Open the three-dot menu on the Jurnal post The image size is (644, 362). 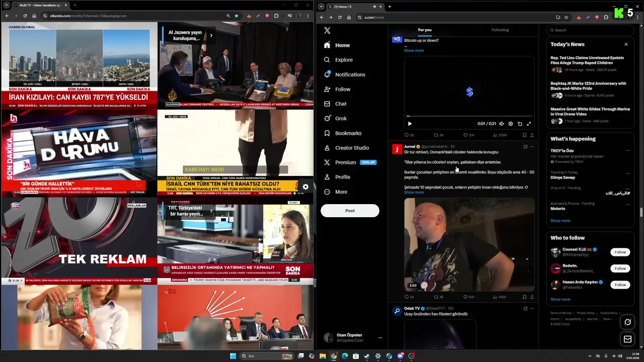tap(532, 147)
